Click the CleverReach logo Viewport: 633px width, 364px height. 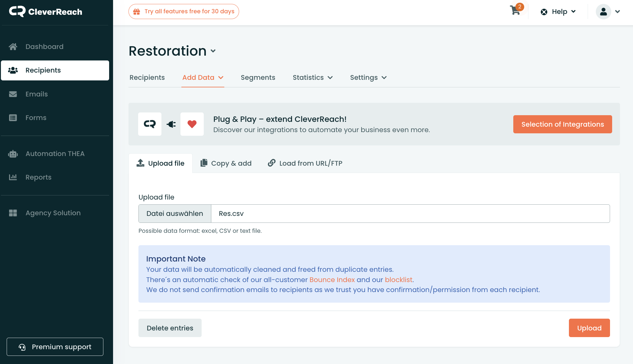tap(46, 12)
